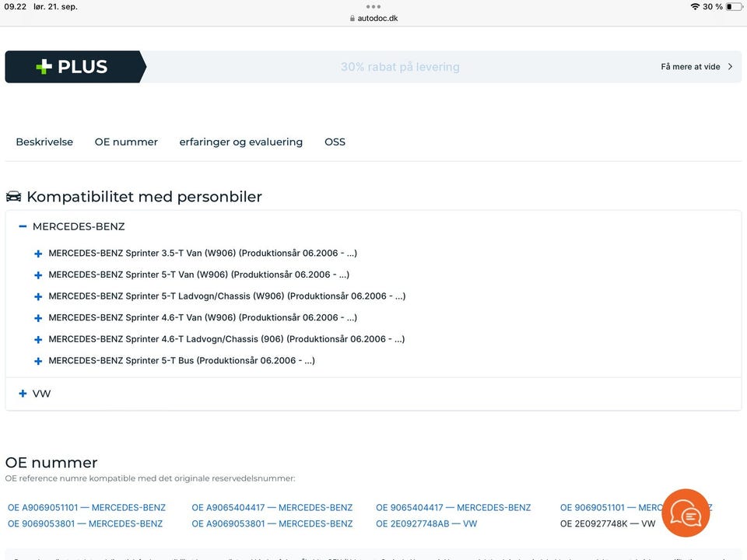Expand Sprinter 5-T Ladvogn/Chassis (W906) row

[x=38, y=296]
